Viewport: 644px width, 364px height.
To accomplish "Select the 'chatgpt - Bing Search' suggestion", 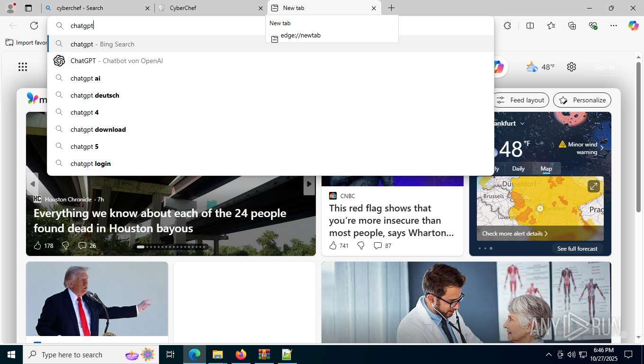I will 270,44.
